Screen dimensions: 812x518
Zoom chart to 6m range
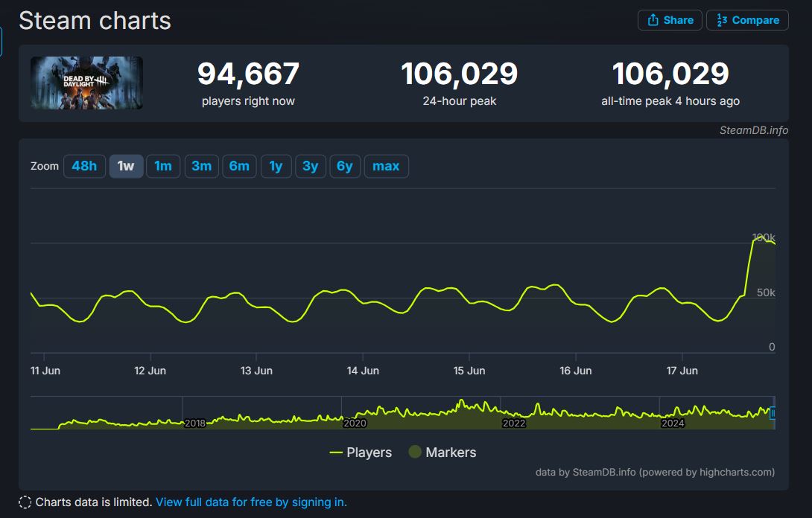click(x=239, y=166)
